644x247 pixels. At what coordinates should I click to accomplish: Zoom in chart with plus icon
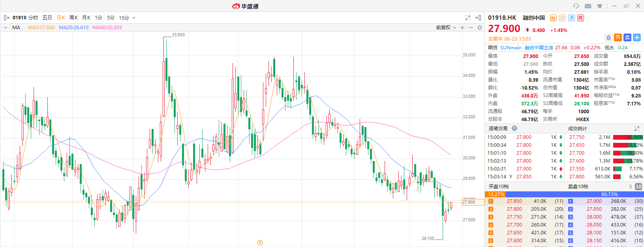point(462,28)
